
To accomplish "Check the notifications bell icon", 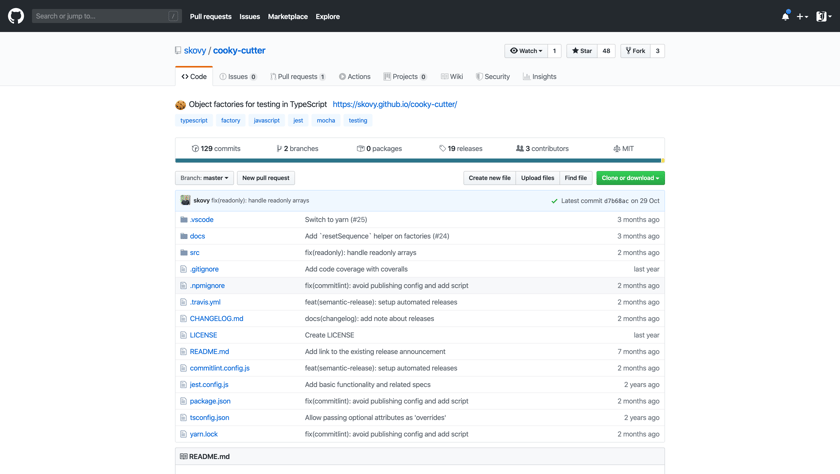I will (x=785, y=16).
